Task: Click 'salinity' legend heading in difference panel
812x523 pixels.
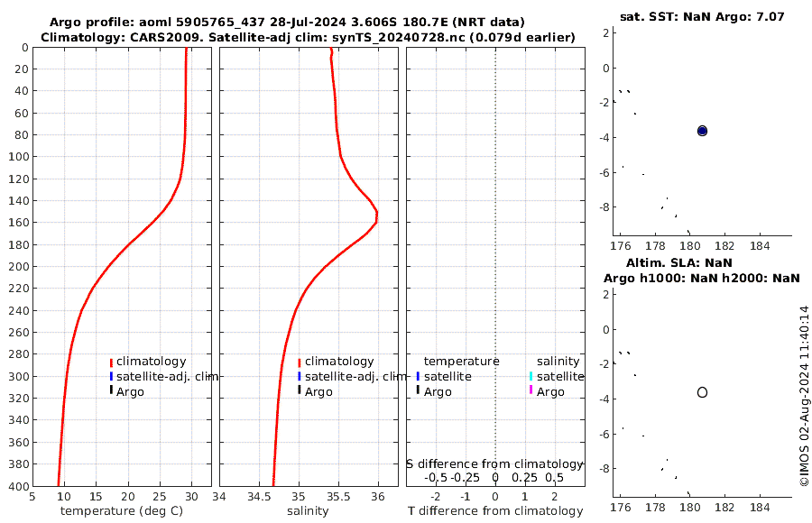Action: 558,362
